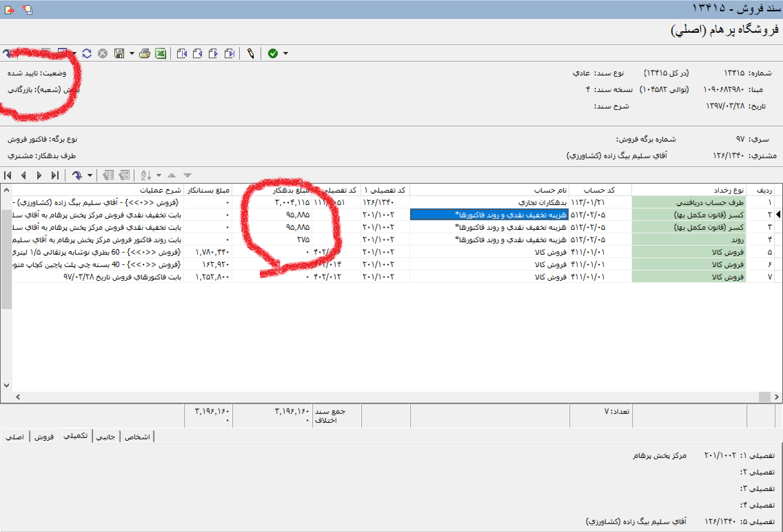This screenshot has height=532, width=783.
Task: Click the green checkmark confirm icon
Action: (273, 53)
